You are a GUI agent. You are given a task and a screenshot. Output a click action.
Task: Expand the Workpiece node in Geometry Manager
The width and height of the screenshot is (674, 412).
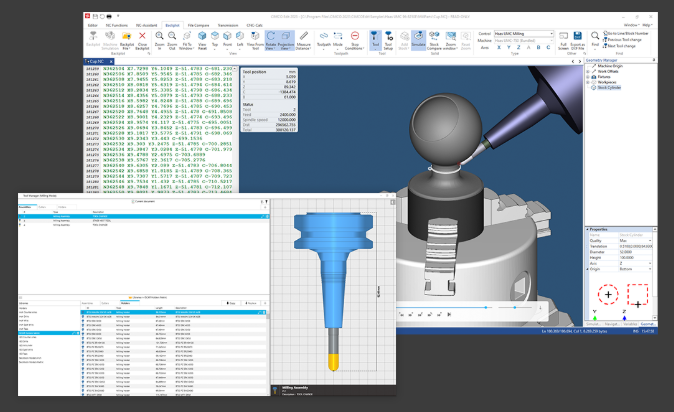588,82
